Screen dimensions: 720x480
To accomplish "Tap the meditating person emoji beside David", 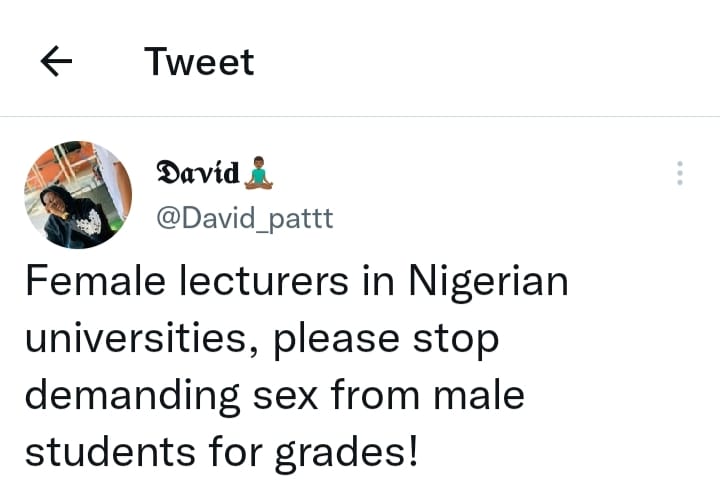I will 259,174.
